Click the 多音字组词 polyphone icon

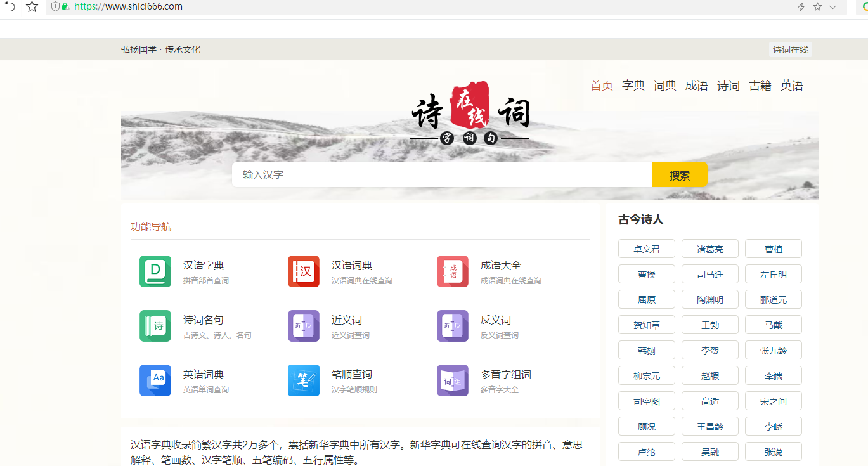[x=452, y=380]
